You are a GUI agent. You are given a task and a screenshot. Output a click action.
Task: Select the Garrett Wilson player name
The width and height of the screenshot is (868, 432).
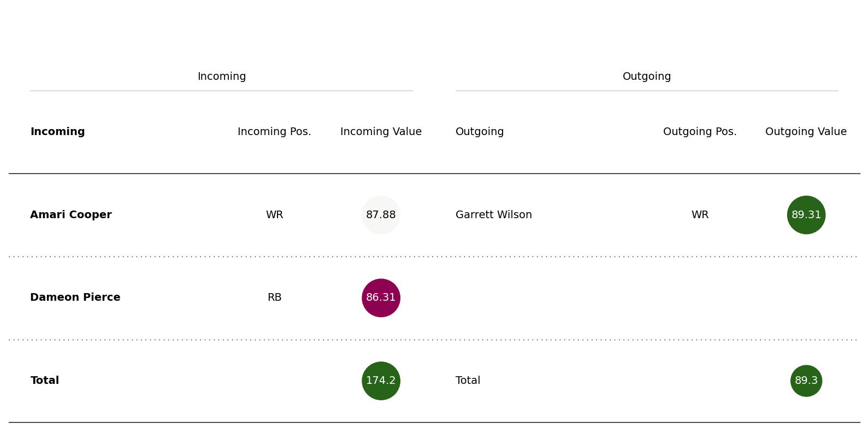pos(493,215)
